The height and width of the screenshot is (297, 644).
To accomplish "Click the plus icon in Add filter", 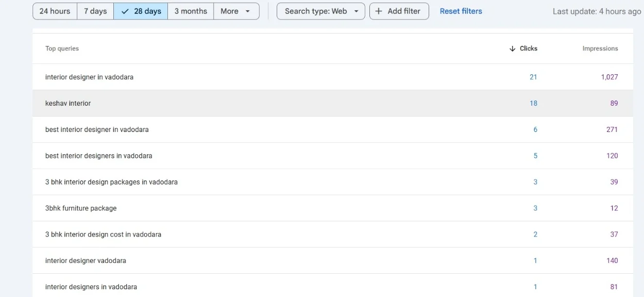I will pyautogui.click(x=379, y=11).
